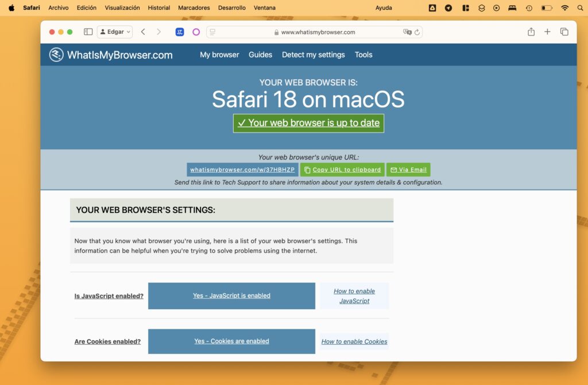Open the Tools nav item
Screen dimensions: 588x385
pyautogui.click(x=363, y=55)
